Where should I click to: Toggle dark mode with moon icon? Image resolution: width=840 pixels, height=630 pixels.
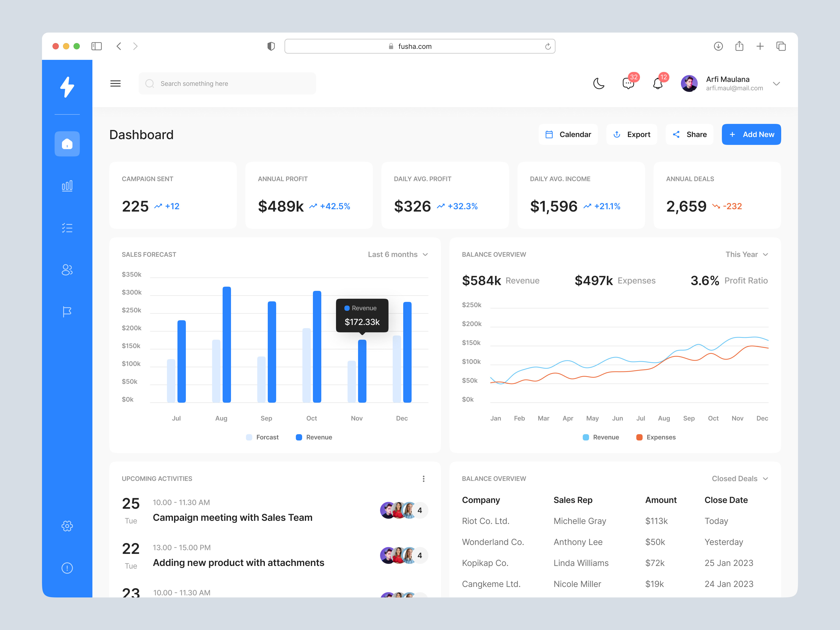(x=598, y=83)
